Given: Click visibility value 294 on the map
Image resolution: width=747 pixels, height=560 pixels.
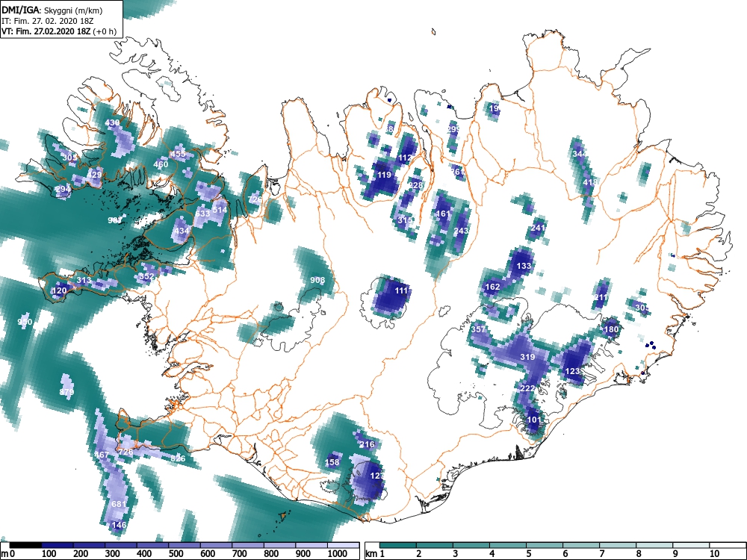Looking at the screenshot, I should pyautogui.click(x=63, y=189).
